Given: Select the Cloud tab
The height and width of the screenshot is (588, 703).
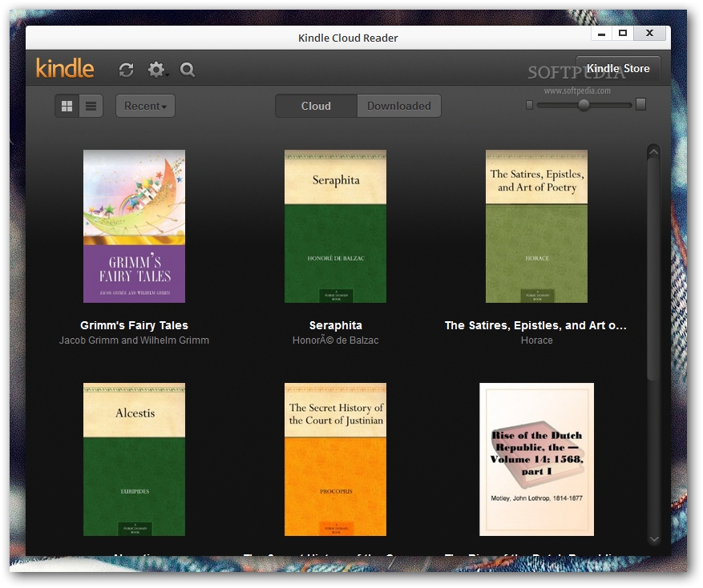Looking at the screenshot, I should tap(316, 106).
